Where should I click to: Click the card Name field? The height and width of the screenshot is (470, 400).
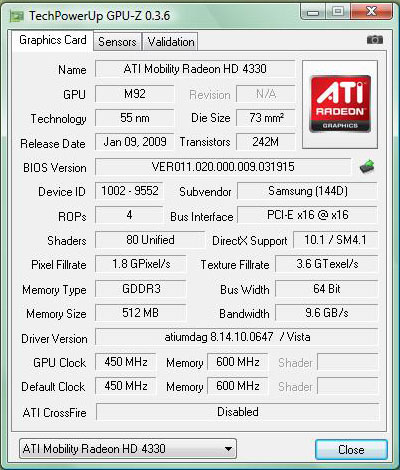(195, 69)
